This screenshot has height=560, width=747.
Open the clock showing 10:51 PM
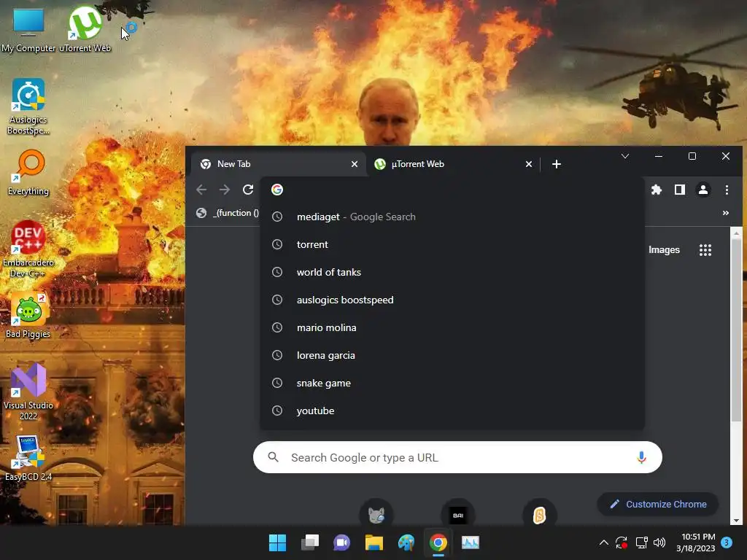click(696, 542)
